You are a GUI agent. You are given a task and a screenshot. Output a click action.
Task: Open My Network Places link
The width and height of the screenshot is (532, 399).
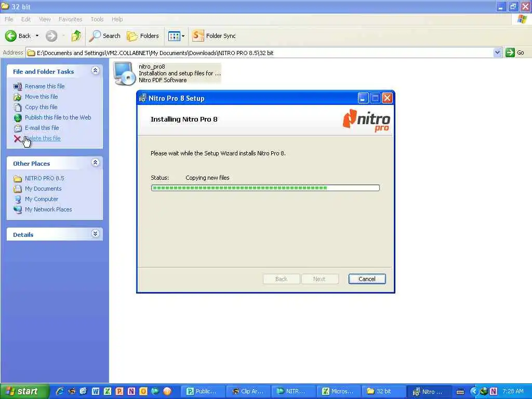(x=48, y=210)
